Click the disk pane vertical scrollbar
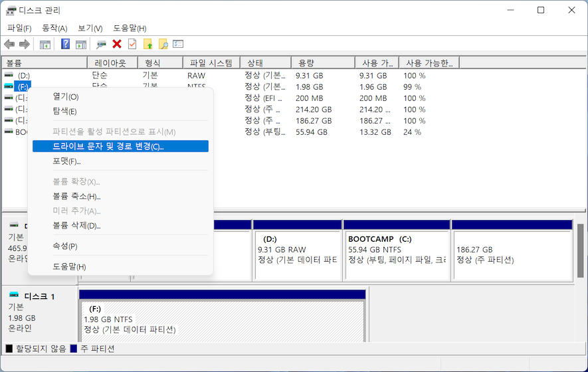This screenshot has height=372, width=588. 581,252
